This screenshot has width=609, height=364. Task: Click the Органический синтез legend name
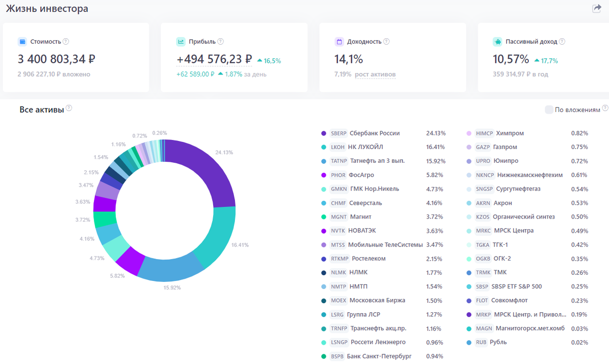tap(524, 217)
